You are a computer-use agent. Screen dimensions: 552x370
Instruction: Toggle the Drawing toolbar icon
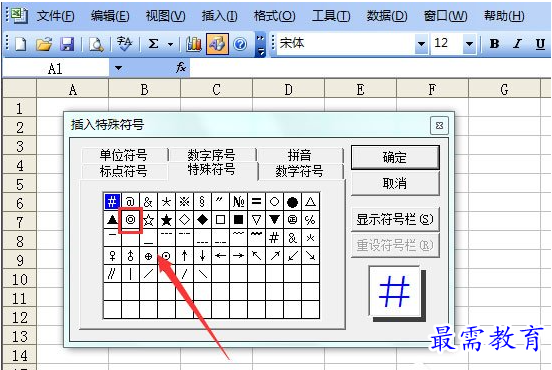(217, 44)
